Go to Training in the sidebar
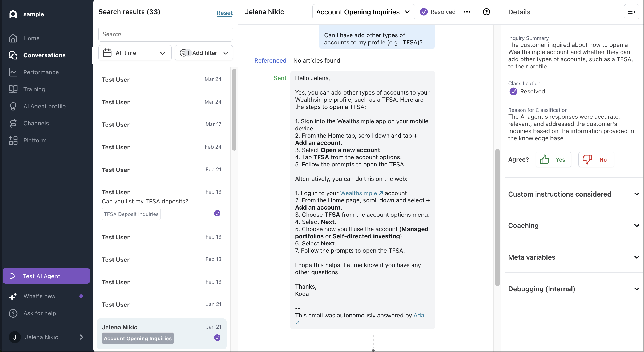Image resolution: width=644 pixels, height=352 pixels. 34,89
